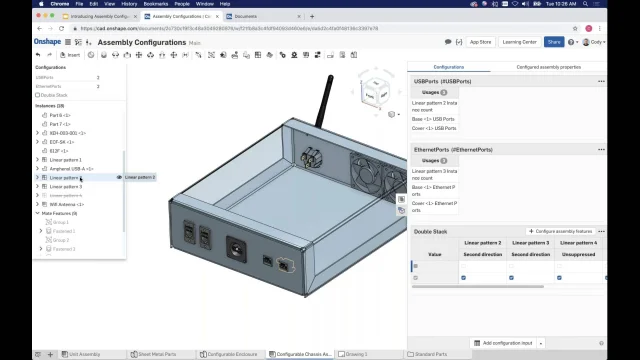Click the Onshape logo
This screenshot has height=360, width=640.
coord(47,42)
